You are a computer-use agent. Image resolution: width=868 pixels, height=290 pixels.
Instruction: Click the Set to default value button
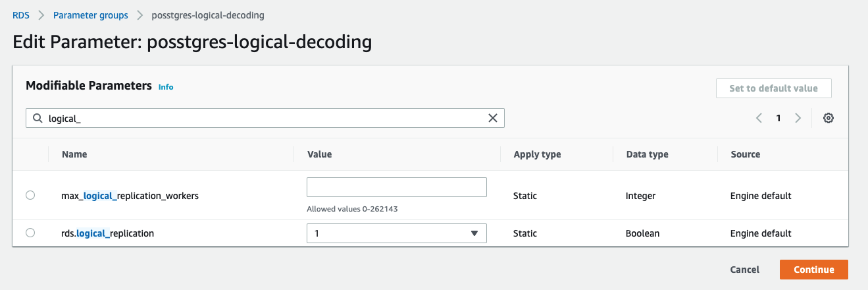(773, 88)
